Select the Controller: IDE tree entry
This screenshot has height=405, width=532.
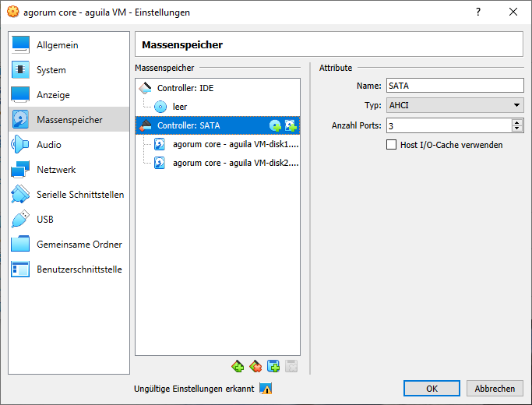point(217,88)
